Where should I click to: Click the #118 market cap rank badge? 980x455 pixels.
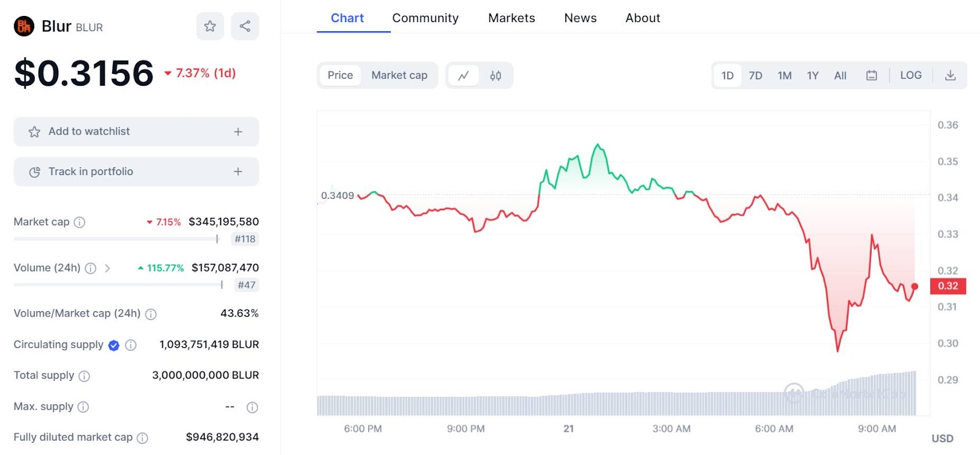pyautogui.click(x=245, y=239)
